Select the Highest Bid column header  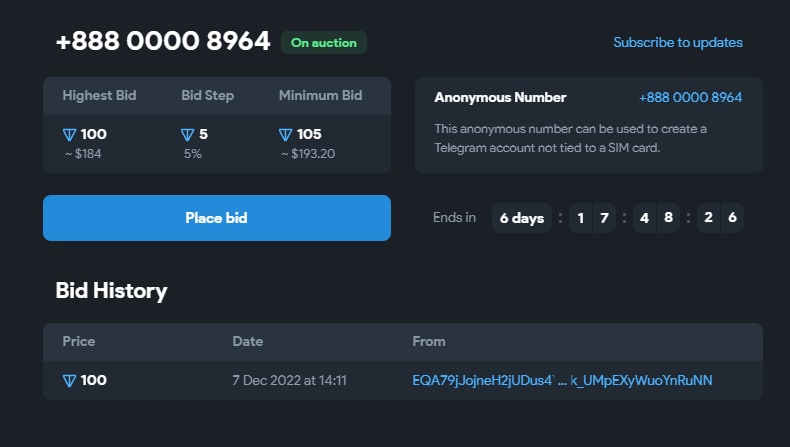[99, 95]
